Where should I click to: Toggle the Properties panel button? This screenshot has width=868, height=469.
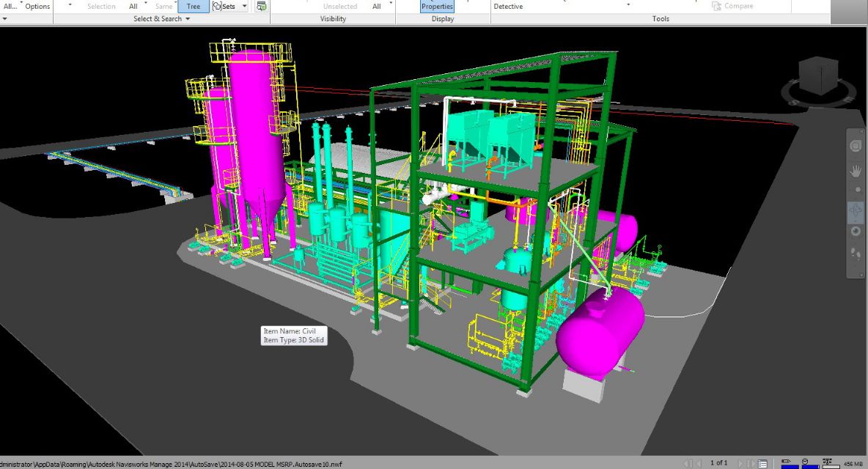(437, 7)
